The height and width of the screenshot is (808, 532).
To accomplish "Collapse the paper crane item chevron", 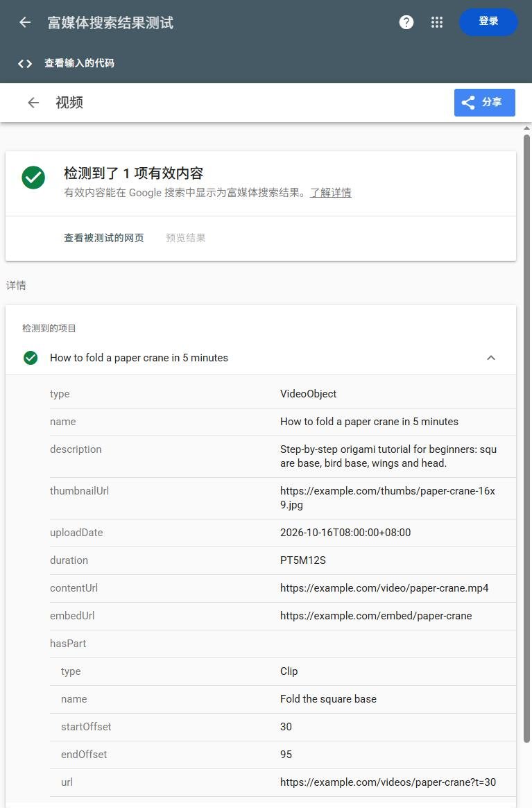I will click(491, 358).
